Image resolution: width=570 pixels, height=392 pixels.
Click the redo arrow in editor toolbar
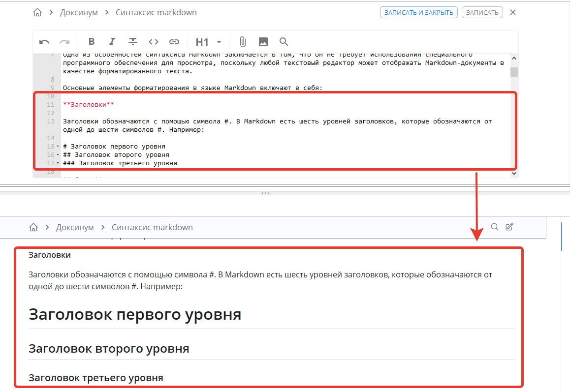pos(64,42)
